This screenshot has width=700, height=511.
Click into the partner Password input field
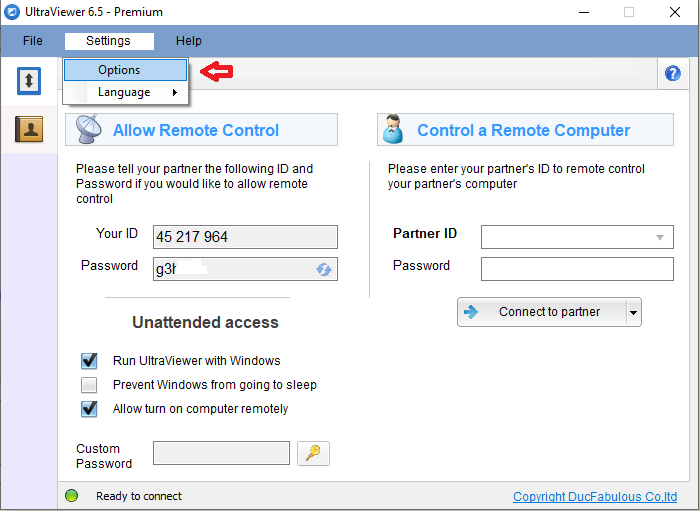click(577, 269)
